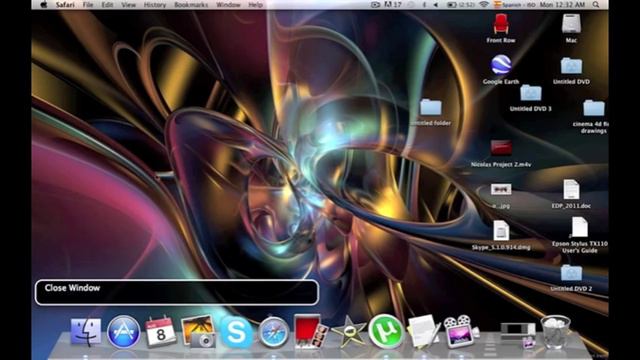
Task: Launch the App Store from the Dock
Action: point(123,331)
